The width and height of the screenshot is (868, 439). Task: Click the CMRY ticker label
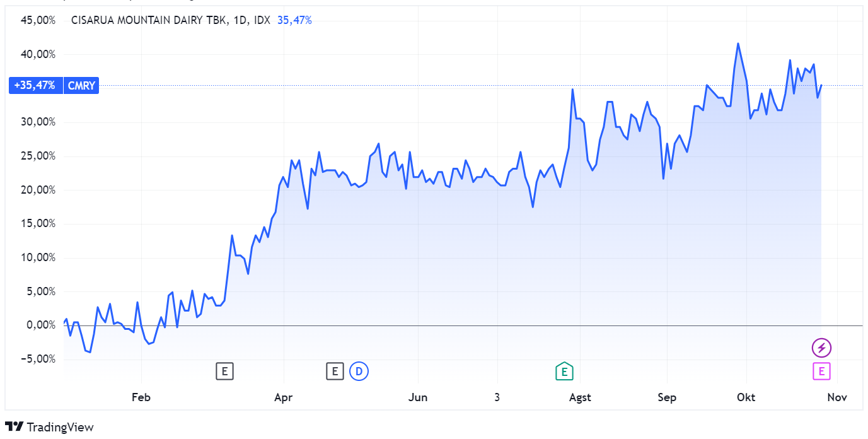coord(81,86)
